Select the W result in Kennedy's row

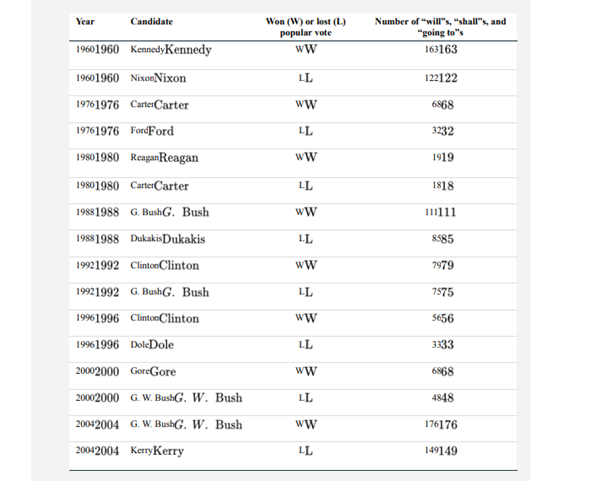[306, 50]
